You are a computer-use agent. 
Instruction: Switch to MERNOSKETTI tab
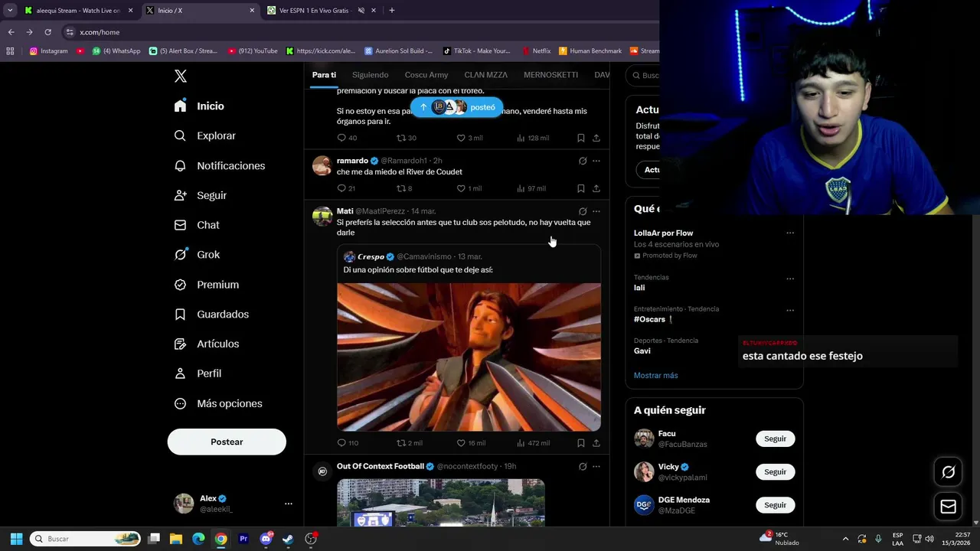[550, 75]
